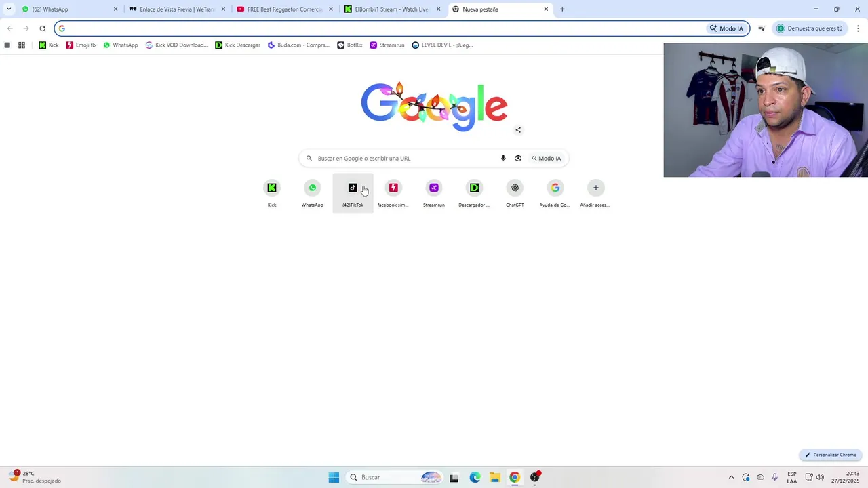Open the Chrome three-dot menu
This screenshot has height=488, width=868.
858,28
